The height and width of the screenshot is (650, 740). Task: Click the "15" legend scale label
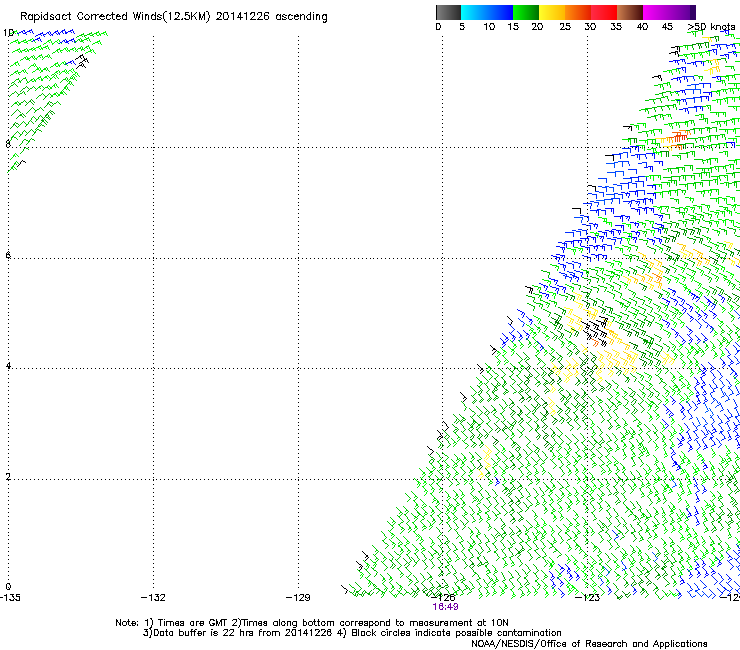(513, 27)
